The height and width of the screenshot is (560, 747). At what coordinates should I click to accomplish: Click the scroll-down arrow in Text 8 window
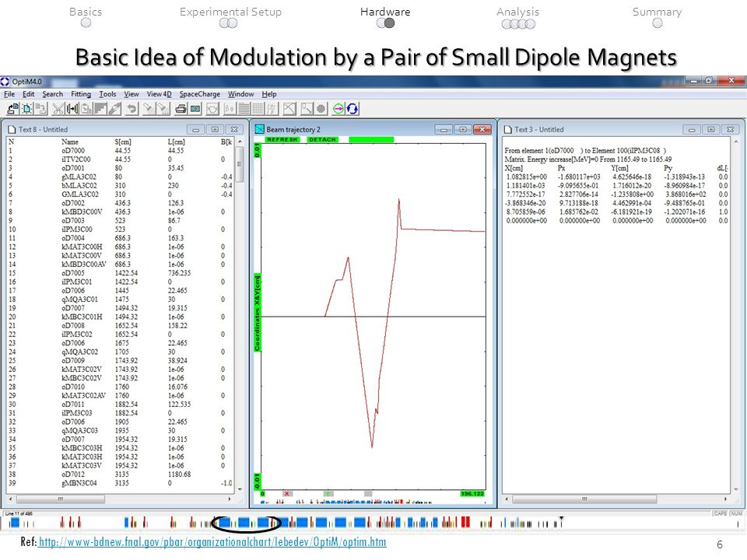[x=240, y=489]
